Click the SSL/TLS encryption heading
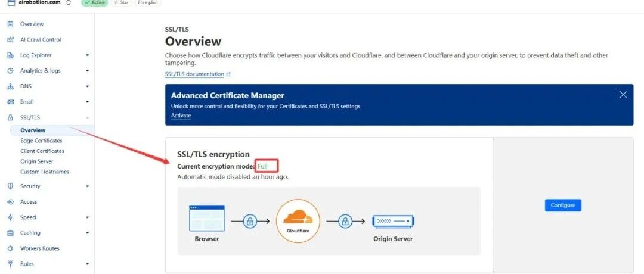Screen dimensions: 644x274 tap(213, 154)
